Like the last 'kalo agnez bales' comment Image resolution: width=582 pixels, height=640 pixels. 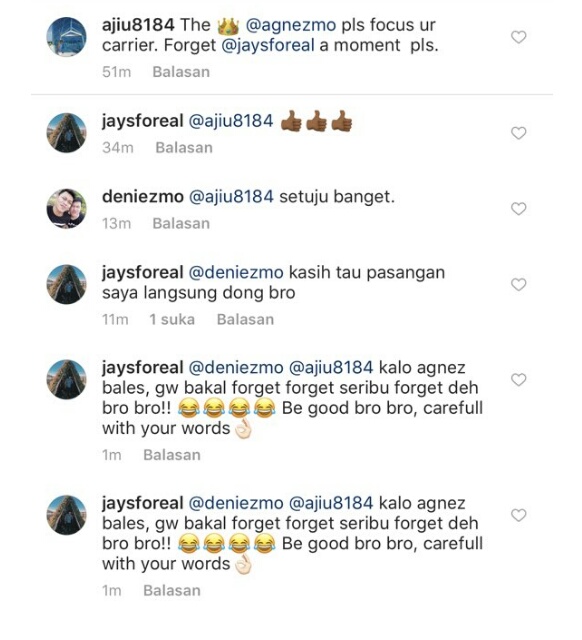tap(519, 515)
